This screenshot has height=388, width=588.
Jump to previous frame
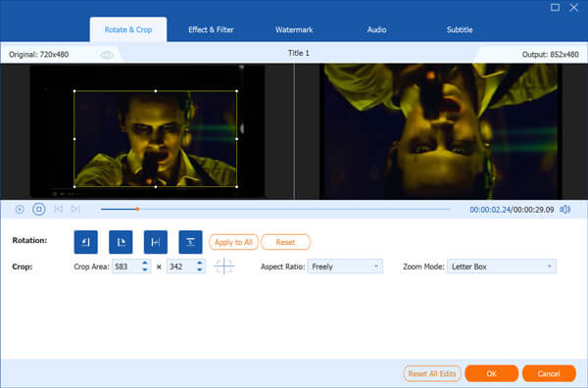(x=58, y=209)
